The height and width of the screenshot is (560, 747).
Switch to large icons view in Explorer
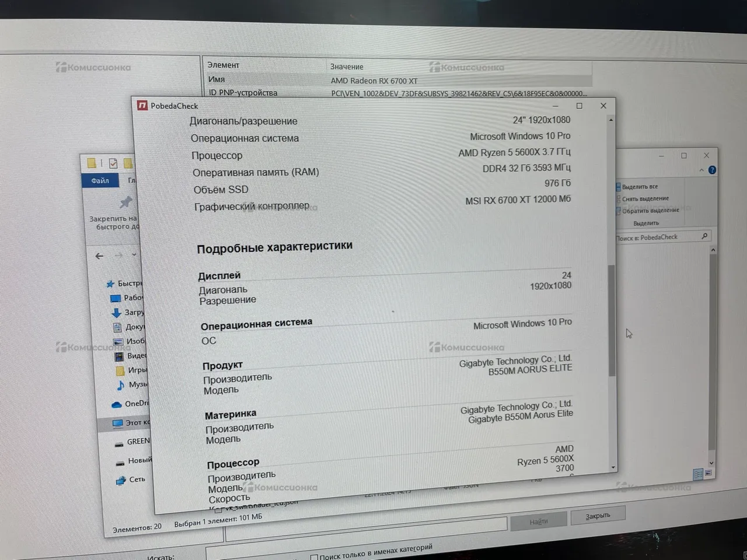pos(708,473)
